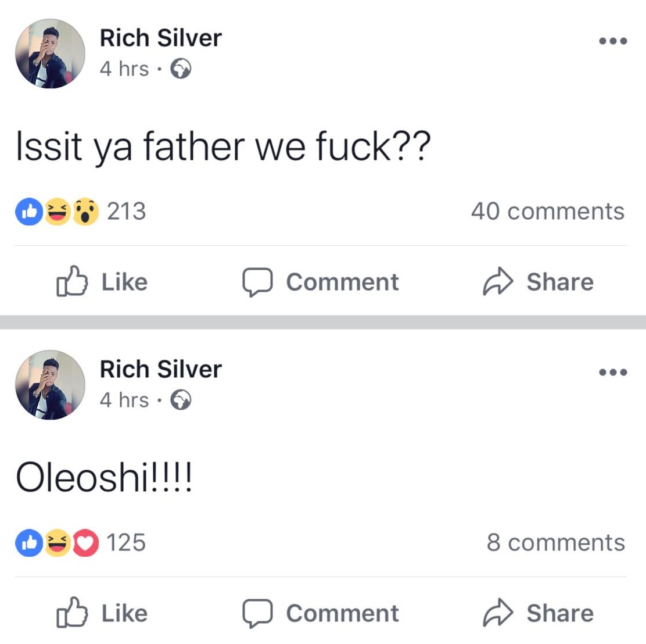
Task: View the 8 comments link
Action: point(555,542)
